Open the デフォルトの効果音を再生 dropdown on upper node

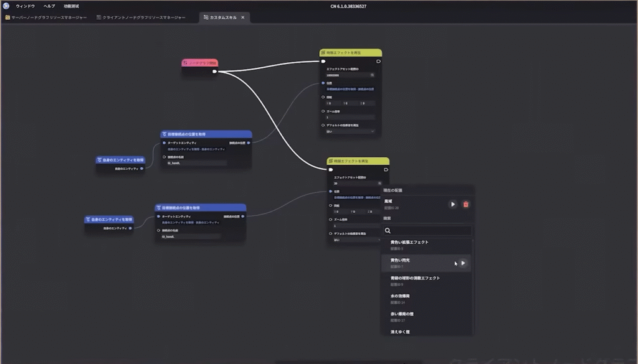pyautogui.click(x=350, y=131)
